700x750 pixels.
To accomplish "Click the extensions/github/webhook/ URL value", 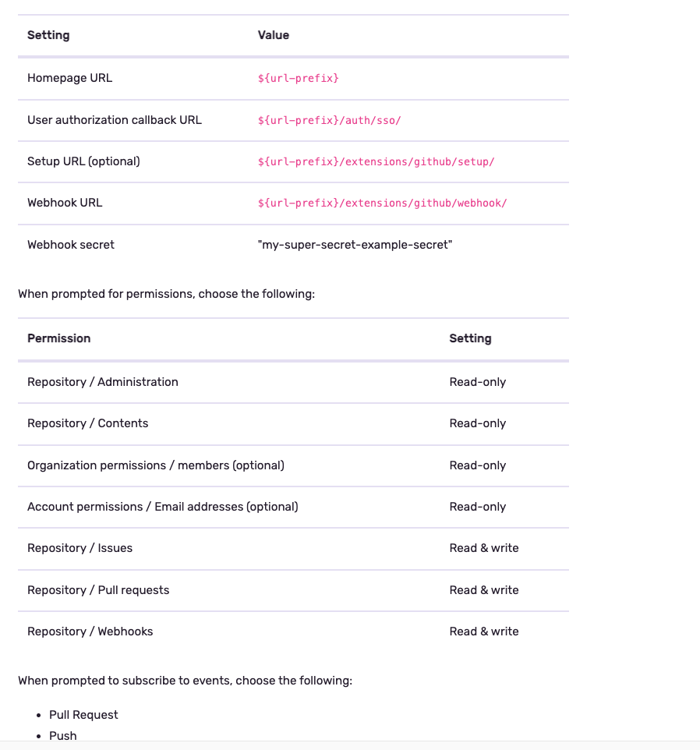I will point(382,203).
